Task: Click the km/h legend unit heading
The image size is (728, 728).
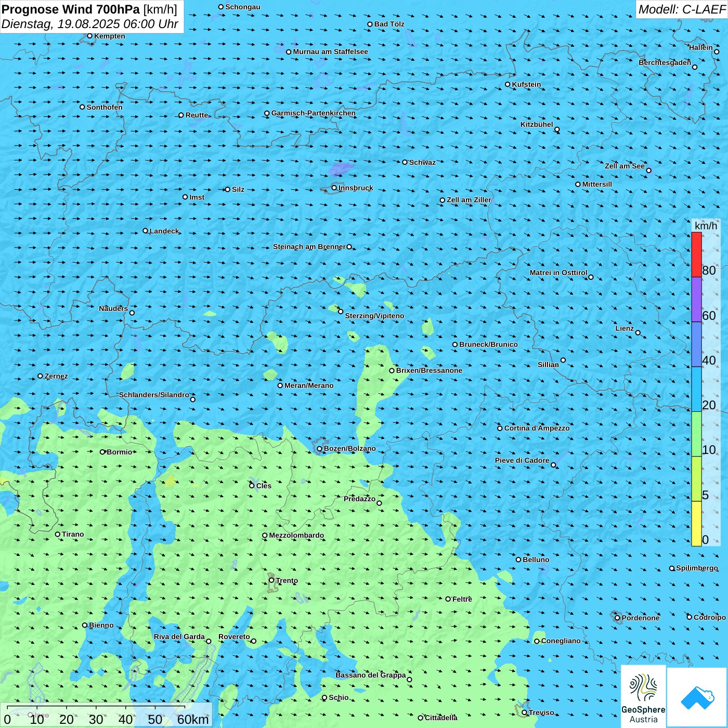Action: pyautogui.click(x=706, y=226)
